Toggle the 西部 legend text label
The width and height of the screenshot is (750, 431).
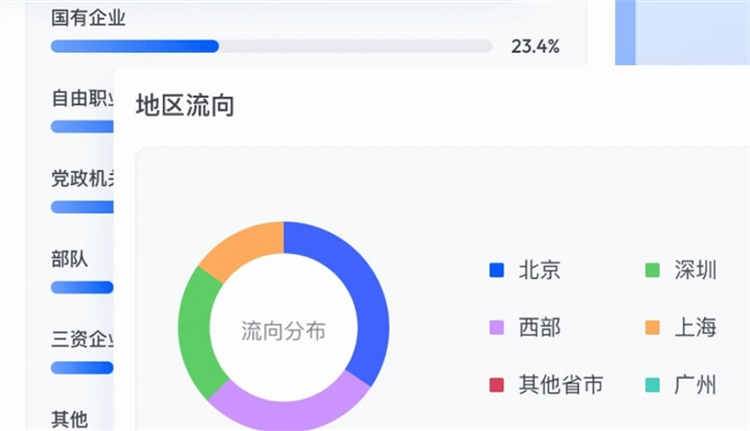540,327
